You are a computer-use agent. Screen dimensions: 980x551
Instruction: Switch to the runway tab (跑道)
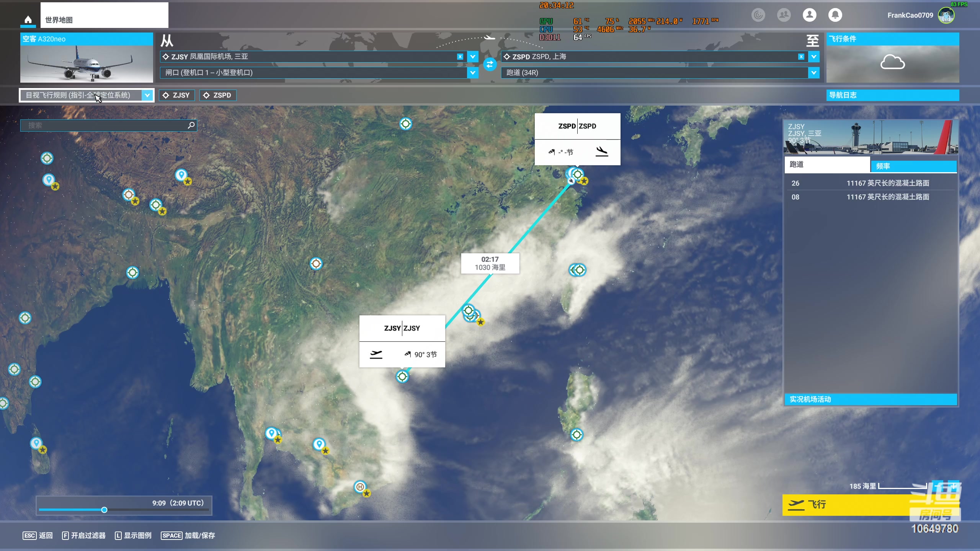827,165
